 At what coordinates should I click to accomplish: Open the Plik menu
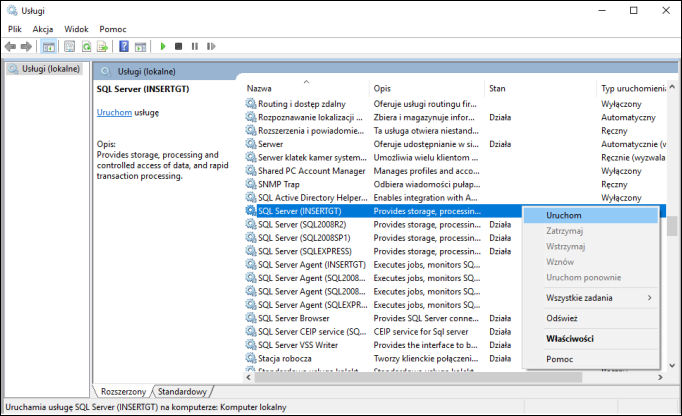pos(14,29)
